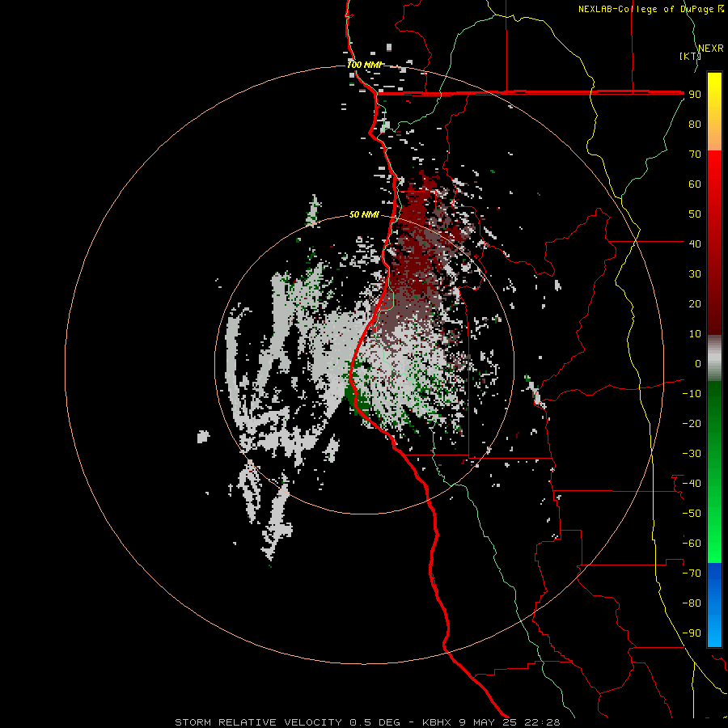Click the "50 NMI" range ring label
The width and height of the screenshot is (728, 728).
(x=364, y=214)
